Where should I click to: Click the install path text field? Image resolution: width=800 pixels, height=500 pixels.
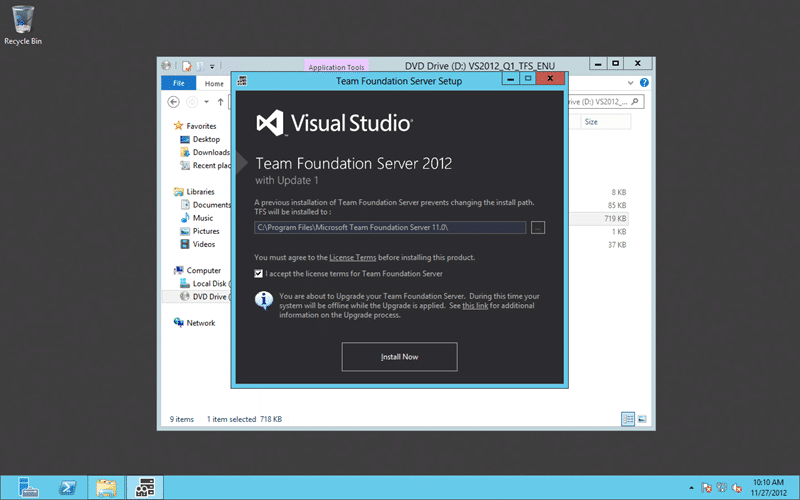tap(390, 228)
